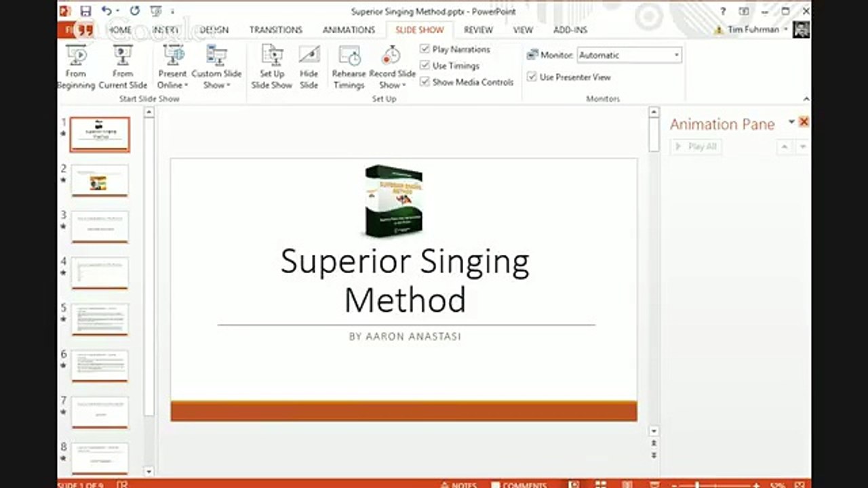868x488 pixels.
Task: Open Comments from status bar
Action: point(519,485)
